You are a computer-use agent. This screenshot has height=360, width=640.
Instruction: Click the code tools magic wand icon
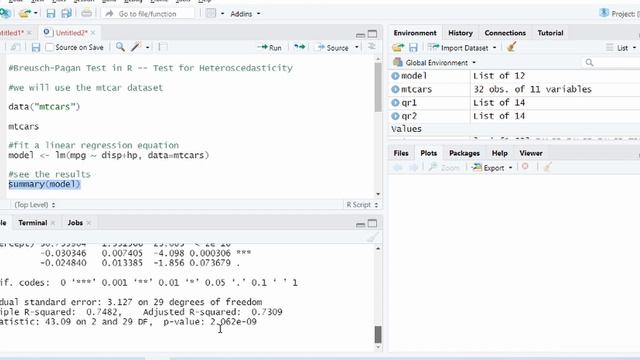[136, 47]
